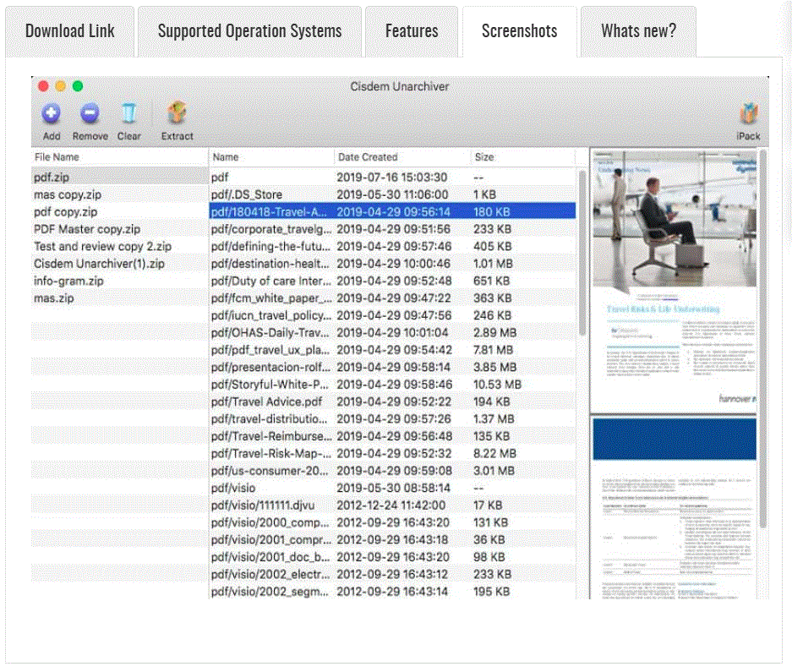This screenshot has width=792, height=672.
Task: Click the red close window button
Action: click(x=43, y=86)
